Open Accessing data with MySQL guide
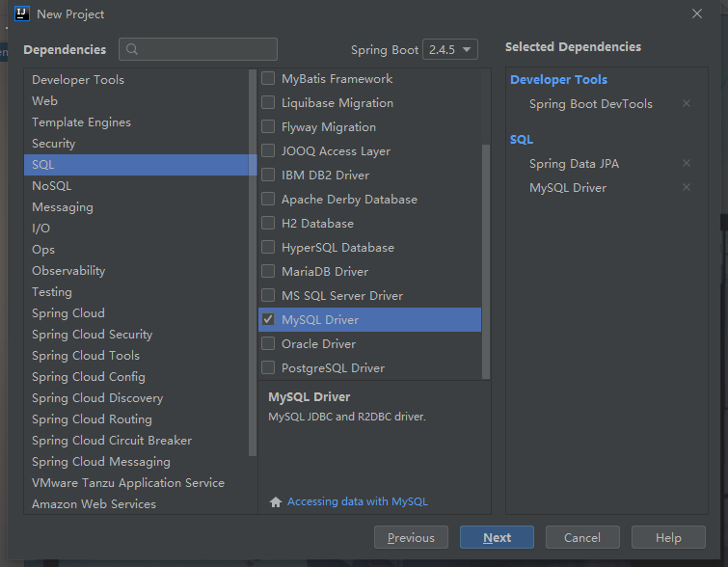This screenshot has height=567, width=728. 358,501
